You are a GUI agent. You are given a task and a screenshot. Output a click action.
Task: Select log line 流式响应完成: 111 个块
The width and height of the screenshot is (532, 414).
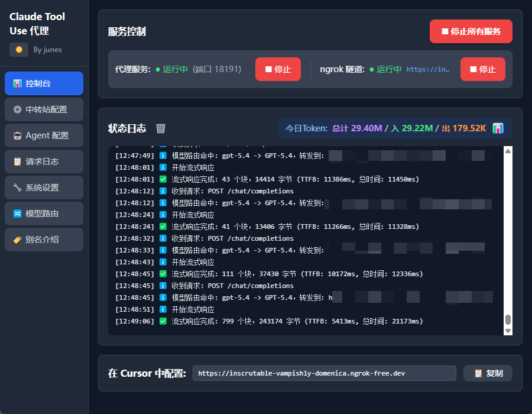(x=269, y=274)
